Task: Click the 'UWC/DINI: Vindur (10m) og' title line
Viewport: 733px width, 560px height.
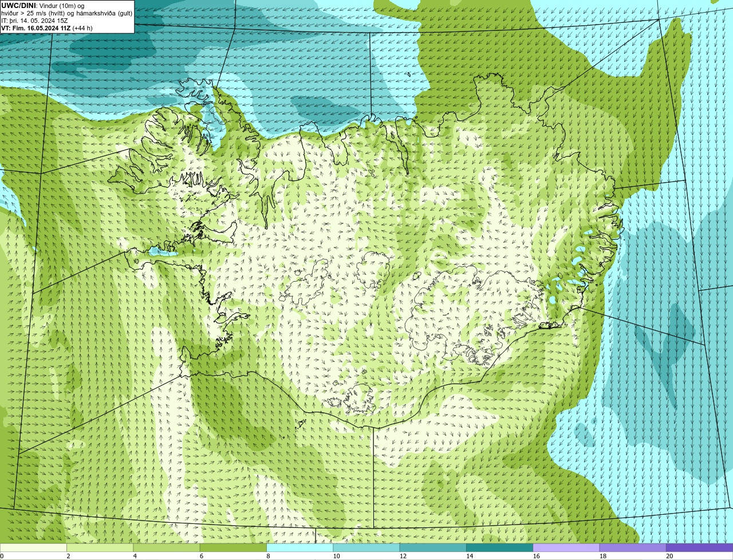Action: click(x=42, y=6)
